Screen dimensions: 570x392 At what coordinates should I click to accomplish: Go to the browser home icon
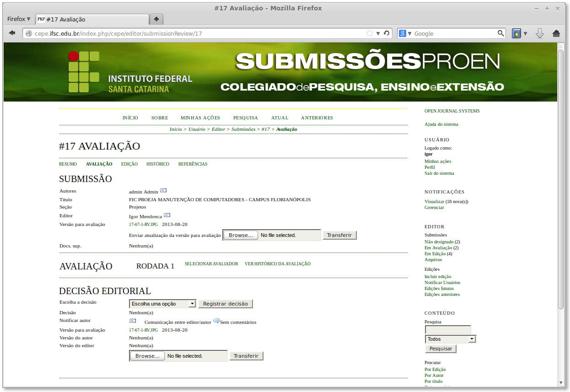(x=556, y=33)
